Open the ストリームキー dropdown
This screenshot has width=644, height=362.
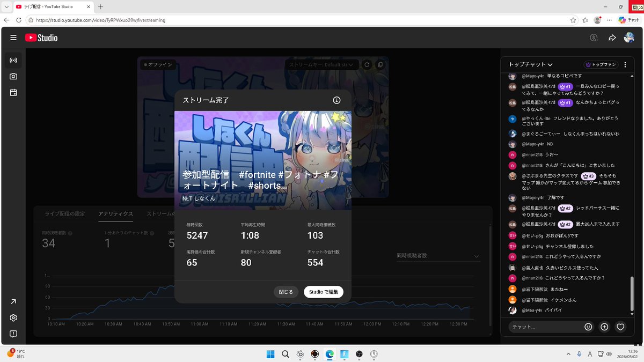[x=321, y=64]
